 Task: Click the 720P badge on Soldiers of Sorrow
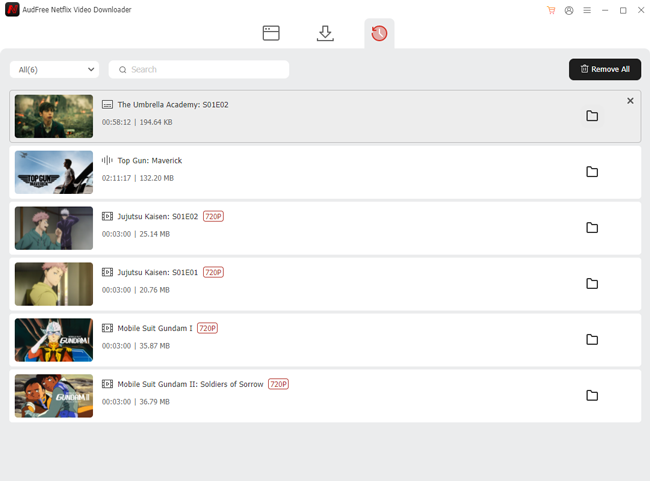pyautogui.click(x=278, y=384)
